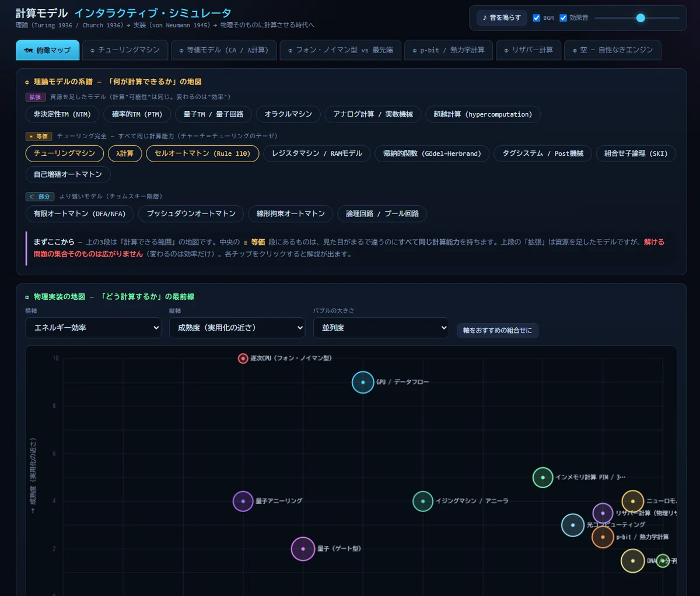The height and width of the screenshot is (596, 700).
Task: Select the リザバー計算 purple bubble
Action: (603, 513)
